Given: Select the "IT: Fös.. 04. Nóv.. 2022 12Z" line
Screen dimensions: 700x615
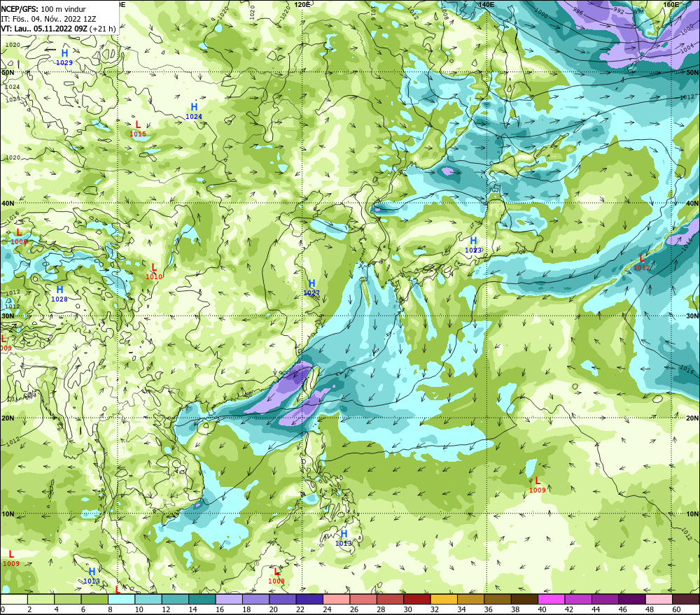Looking at the screenshot, I should click(48, 19).
